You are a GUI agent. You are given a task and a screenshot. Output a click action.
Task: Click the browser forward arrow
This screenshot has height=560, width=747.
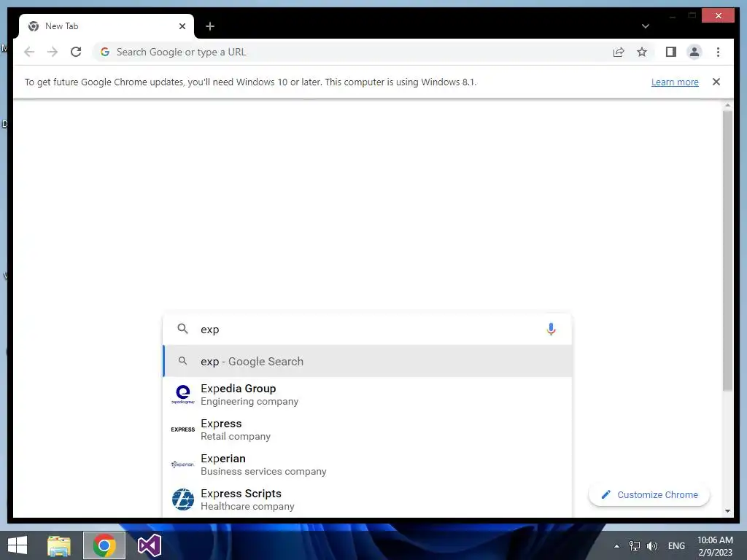[x=53, y=52]
